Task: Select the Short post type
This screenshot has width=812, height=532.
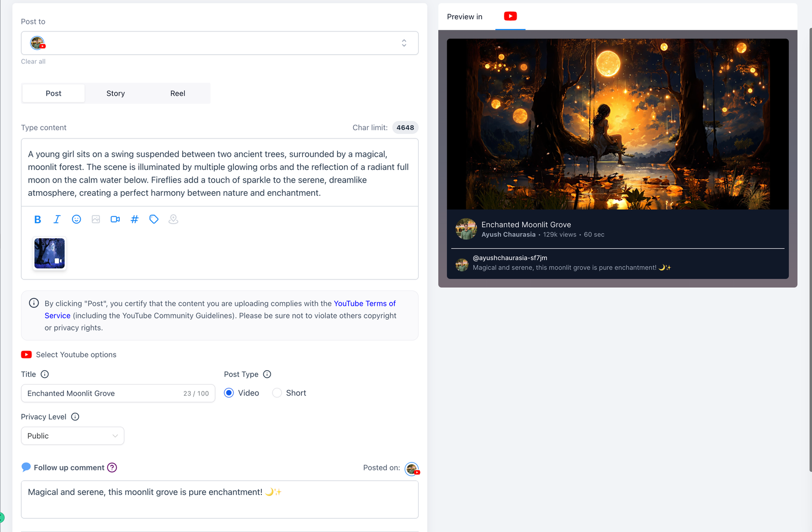Action: [277, 393]
